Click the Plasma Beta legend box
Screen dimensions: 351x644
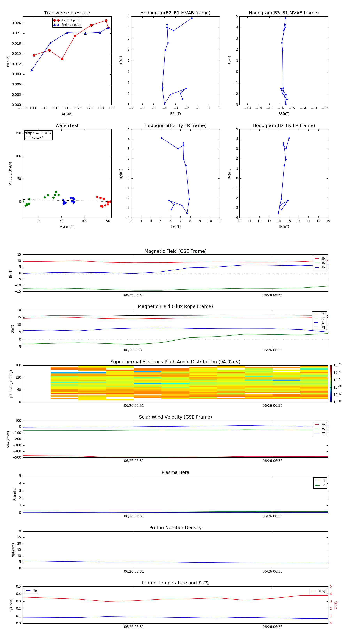pos(320,483)
